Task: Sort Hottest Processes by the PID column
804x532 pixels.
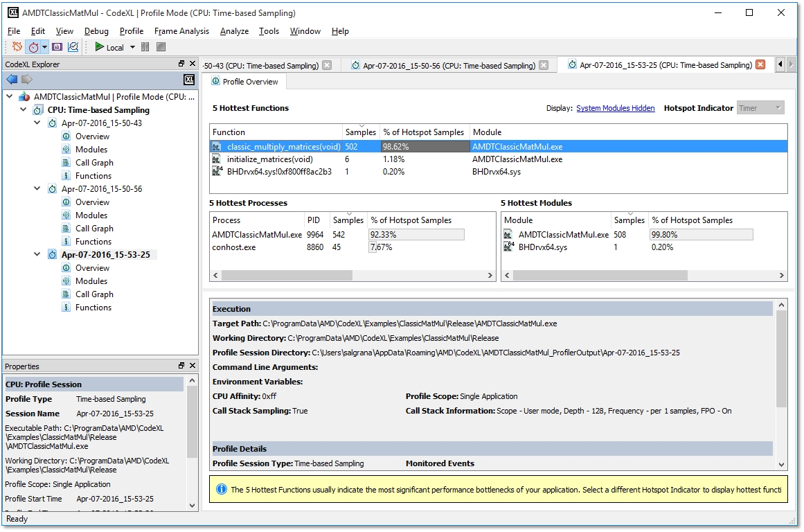Action: pyautogui.click(x=317, y=220)
